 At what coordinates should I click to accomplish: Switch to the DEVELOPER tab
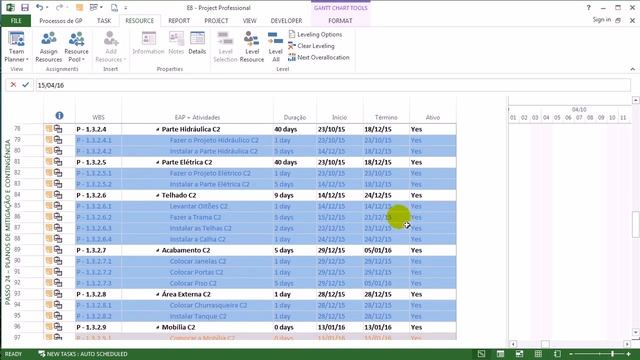(286, 21)
